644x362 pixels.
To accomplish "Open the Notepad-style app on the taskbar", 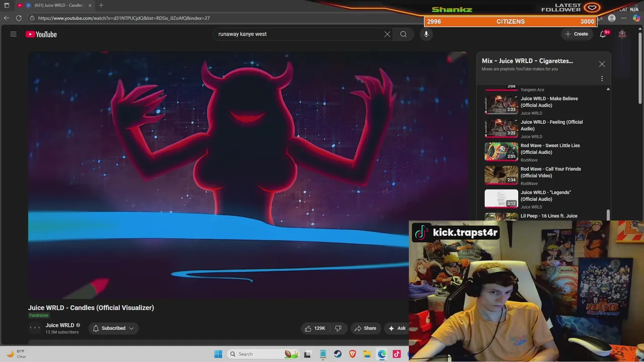I will point(323,354).
